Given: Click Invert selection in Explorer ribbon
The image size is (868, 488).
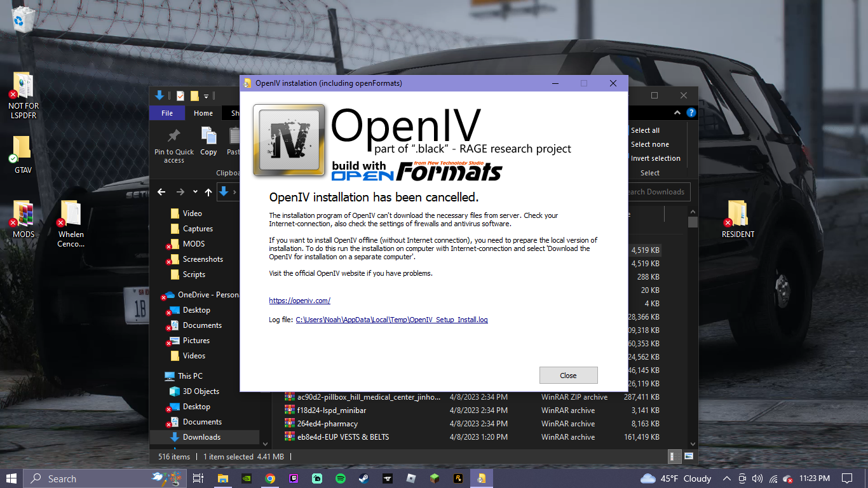Looking at the screenshot, I should click(655, 158).
